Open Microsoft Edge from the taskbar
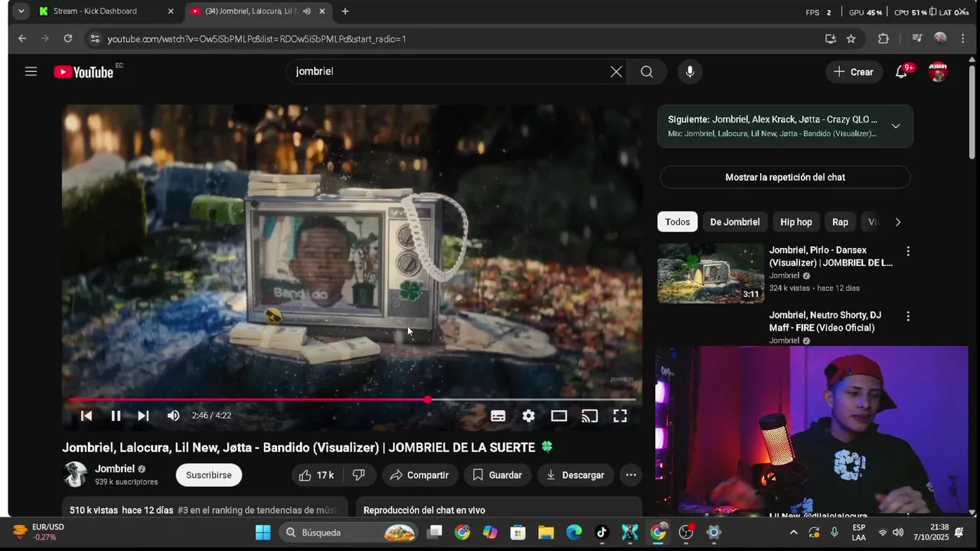980x551 pixels. pyautogui.click(x=573, y=533)
